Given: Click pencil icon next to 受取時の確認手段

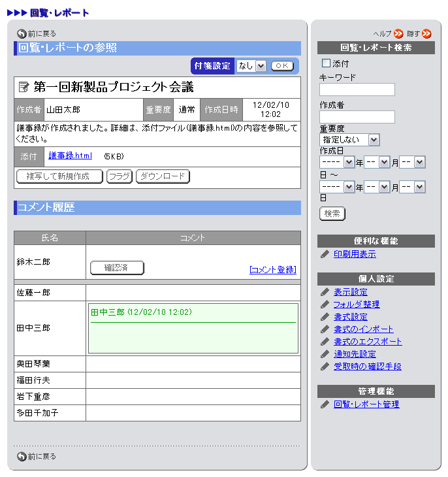Looking at the screenshot, I should (x=325, y=367).
